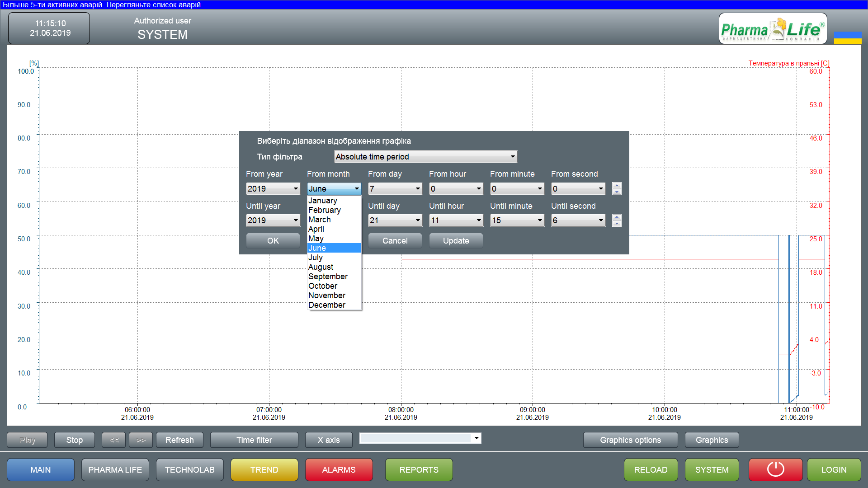
Task: Click the Ukrainian flag icon
Action: click(847, 38)
